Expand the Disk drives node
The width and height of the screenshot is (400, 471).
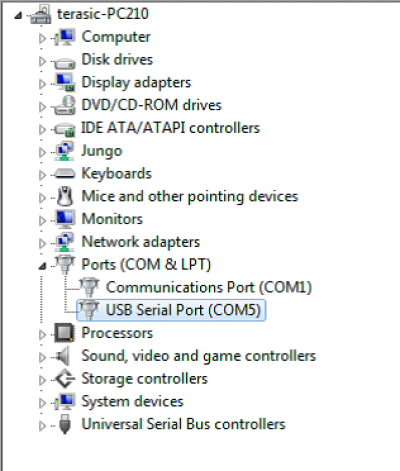point(42,61)
